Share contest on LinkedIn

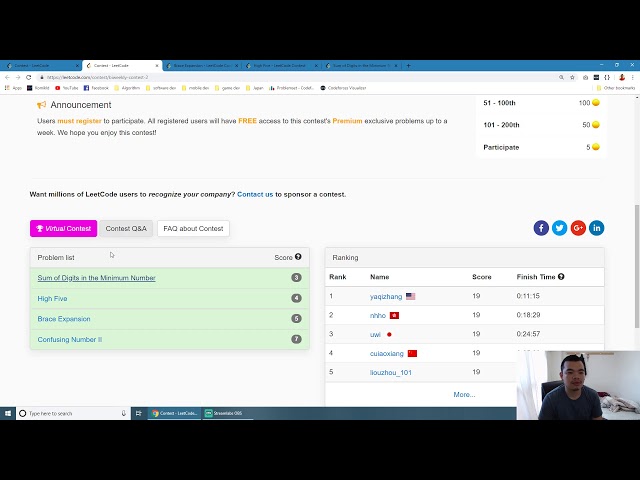pos(596,228)
